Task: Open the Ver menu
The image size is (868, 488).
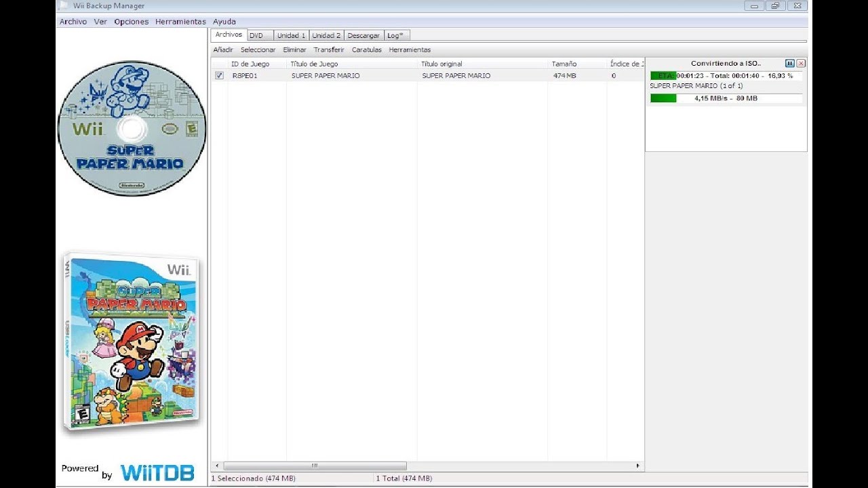Action: (x=100, y=22)
